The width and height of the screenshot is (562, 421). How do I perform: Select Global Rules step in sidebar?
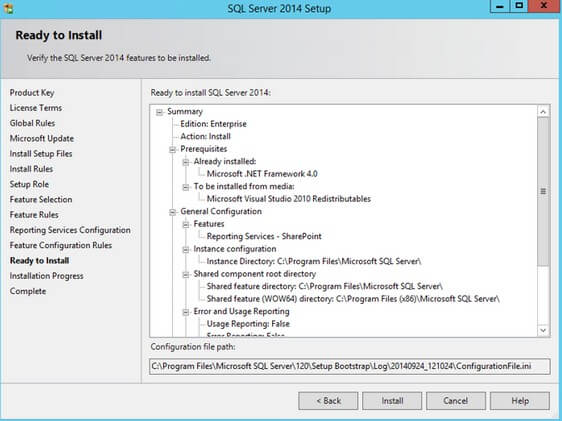coord(32,123)
